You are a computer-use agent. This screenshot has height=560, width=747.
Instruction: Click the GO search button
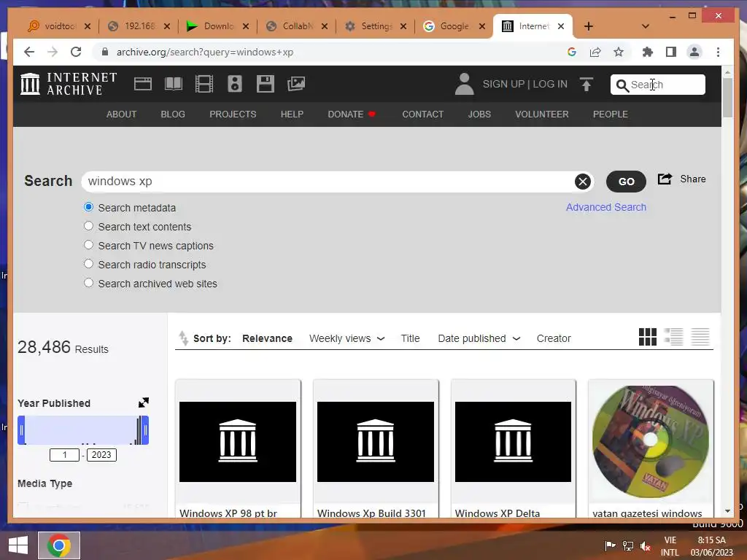(x=626, y=182)
